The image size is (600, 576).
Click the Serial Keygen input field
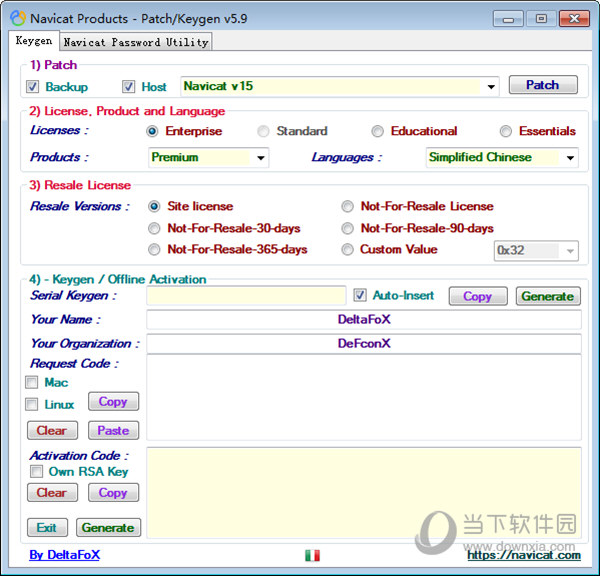(x=246, y=295)
